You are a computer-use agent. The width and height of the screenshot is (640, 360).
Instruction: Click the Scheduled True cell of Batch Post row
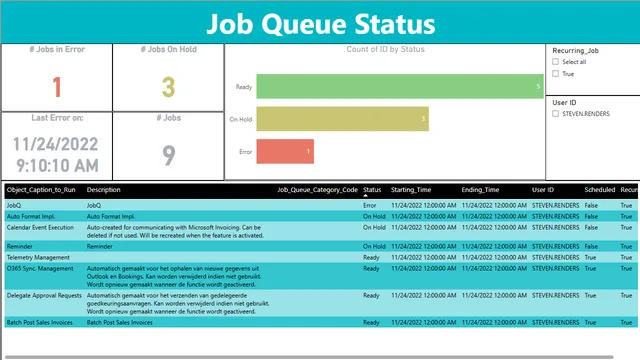(590, 322)
